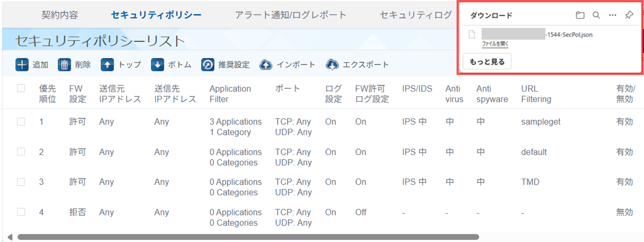Click the 拒否 cell in row 4
This screenshot has width=644, height=242.
coord(77,212)
